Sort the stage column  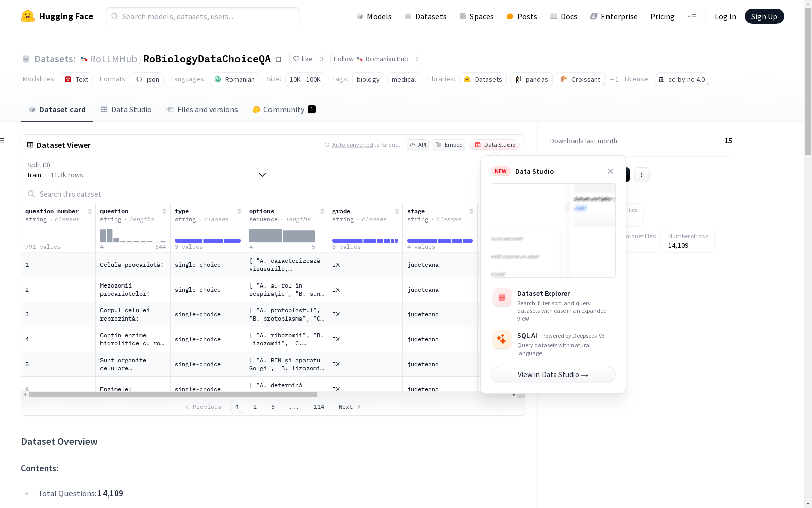[471, 211]
